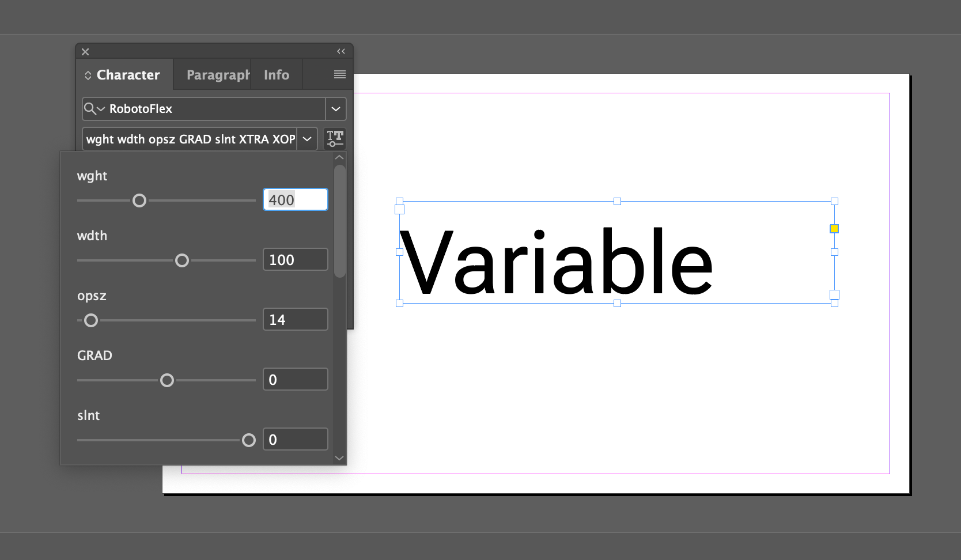Image resolution: width=961 pixels, height=560 pixels.
Task: Click the font search magnifier icon
Action: (x=90, y=108)
